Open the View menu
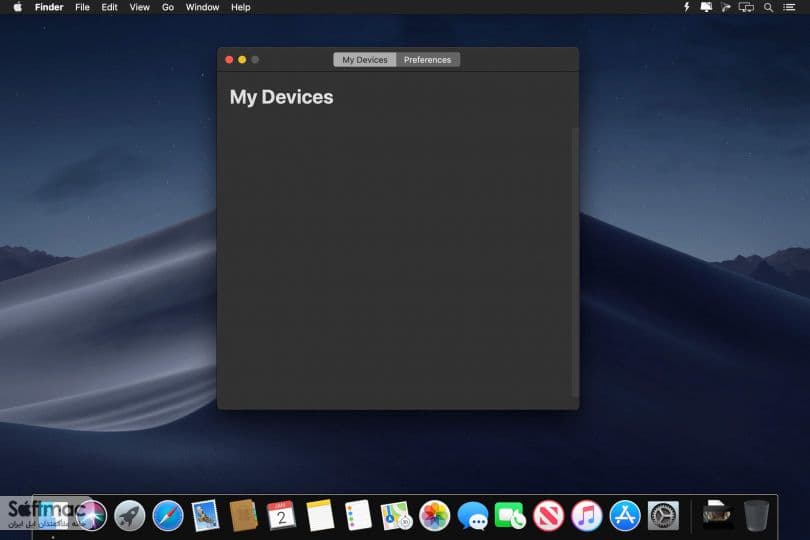This screenshot has height=540, width=810. pos(139,7)
